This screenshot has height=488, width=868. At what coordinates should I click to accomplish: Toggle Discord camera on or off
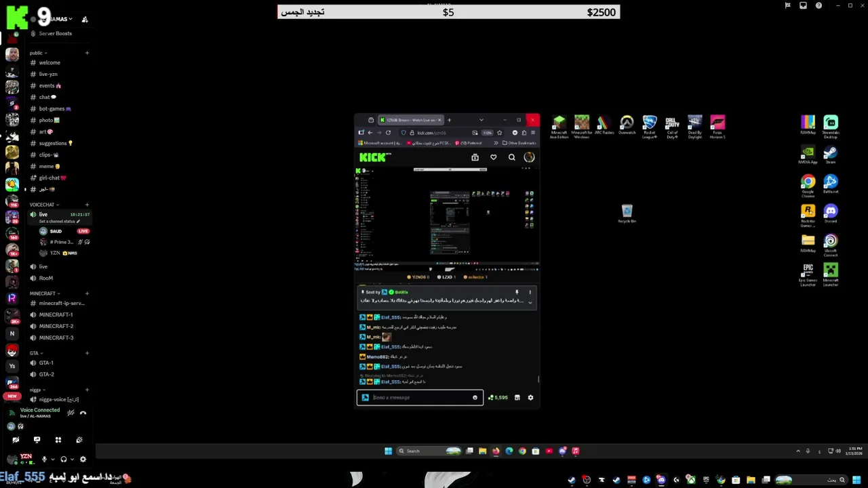coord(16,440)
